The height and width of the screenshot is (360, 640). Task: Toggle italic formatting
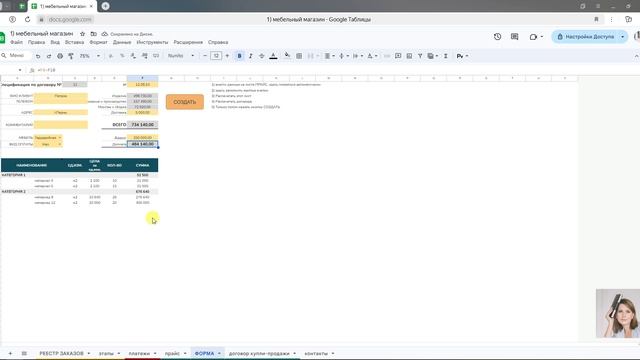(x=251, y=56)
